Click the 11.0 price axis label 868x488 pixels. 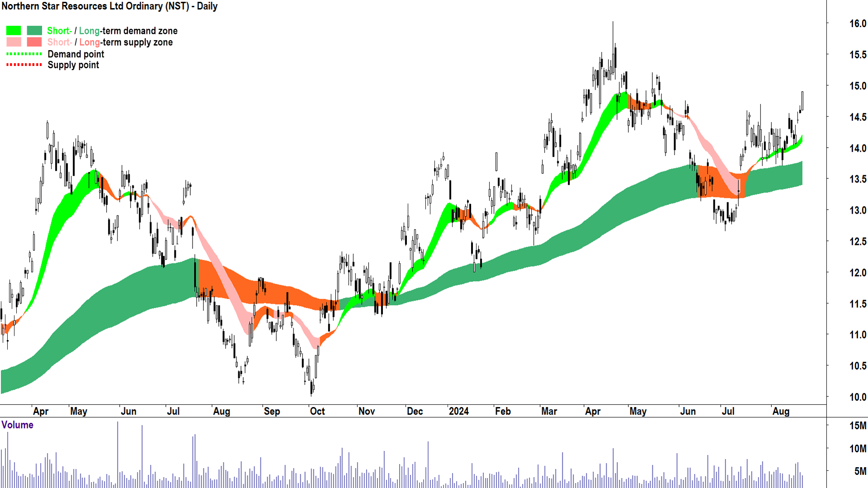pos(858,335)
